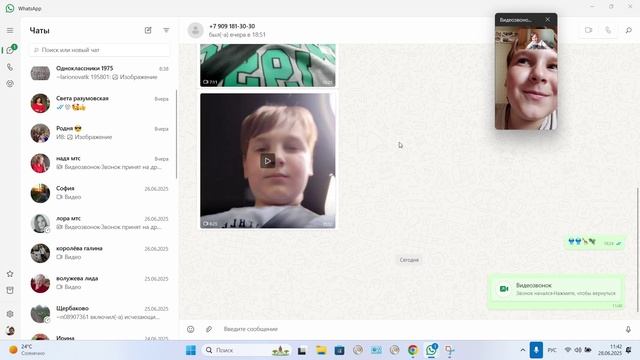Play the boy's face video message
Screen dimensions: 640x360
click(267, 161)
